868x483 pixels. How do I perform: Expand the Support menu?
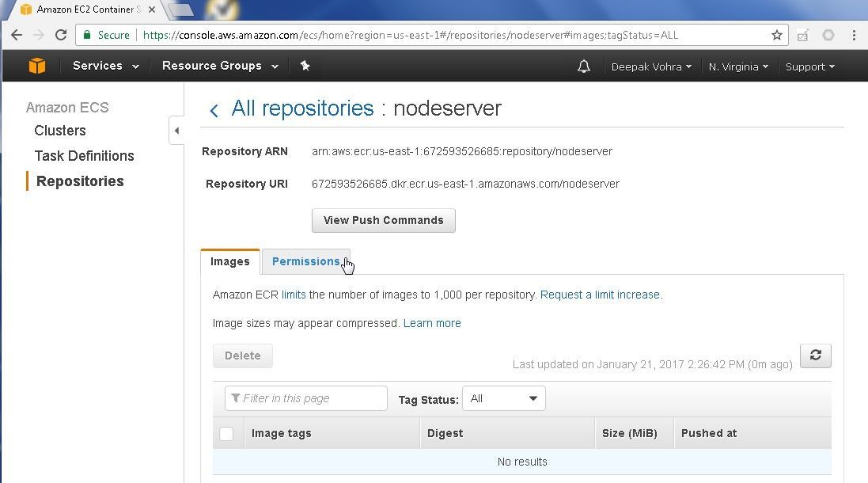(810, 67)
